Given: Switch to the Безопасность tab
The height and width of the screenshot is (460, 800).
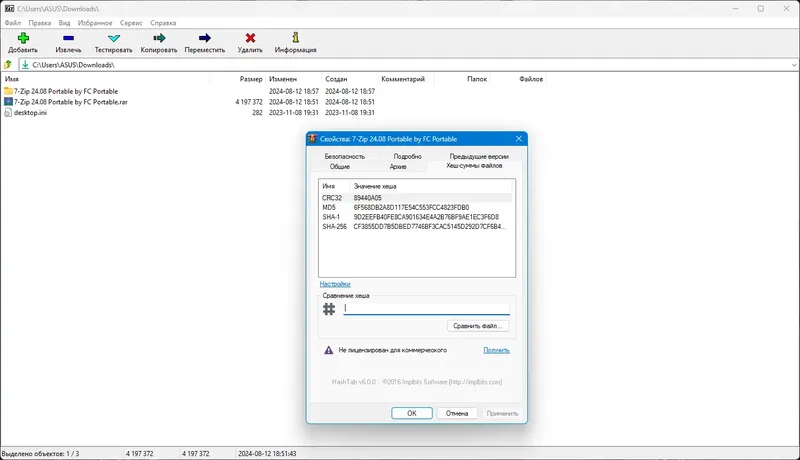Looking at the screenshot, I should click(345, 157).
